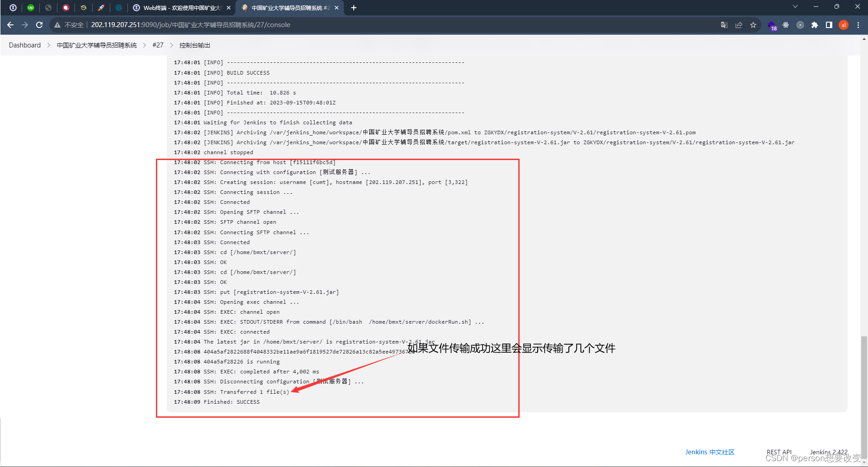
Task: Open the Extensions puzzle menu
Action: (x=815, y=25)
